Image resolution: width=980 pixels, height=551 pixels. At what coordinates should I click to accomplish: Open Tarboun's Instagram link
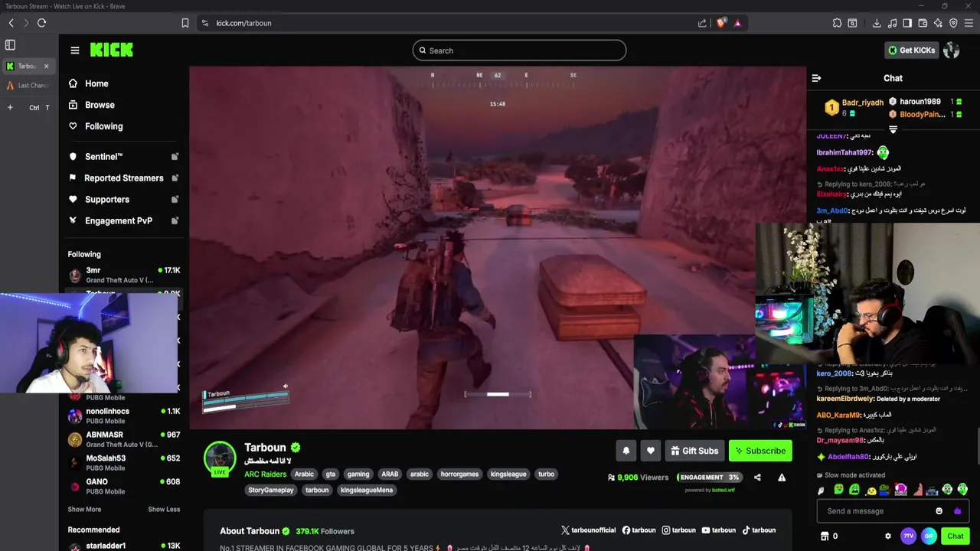(679, 530)
